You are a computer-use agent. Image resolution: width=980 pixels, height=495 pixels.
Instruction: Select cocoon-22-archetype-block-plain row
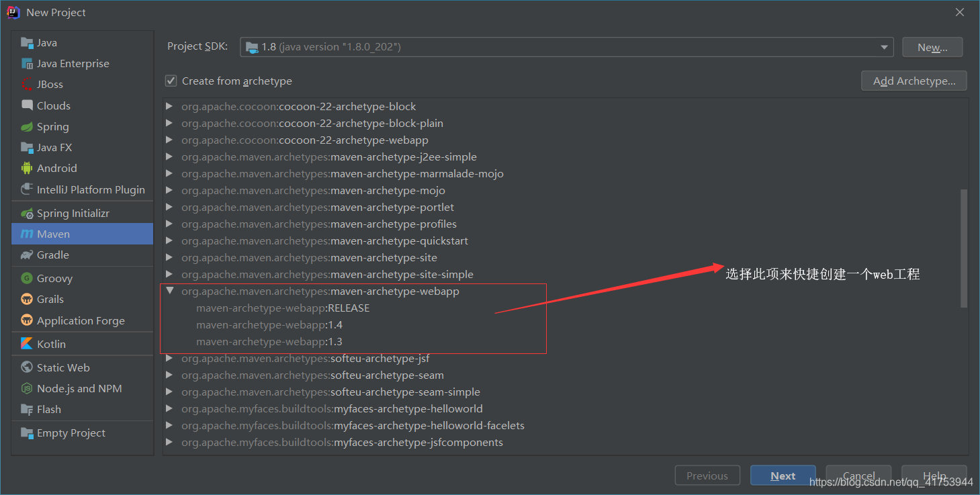(312, 123)
